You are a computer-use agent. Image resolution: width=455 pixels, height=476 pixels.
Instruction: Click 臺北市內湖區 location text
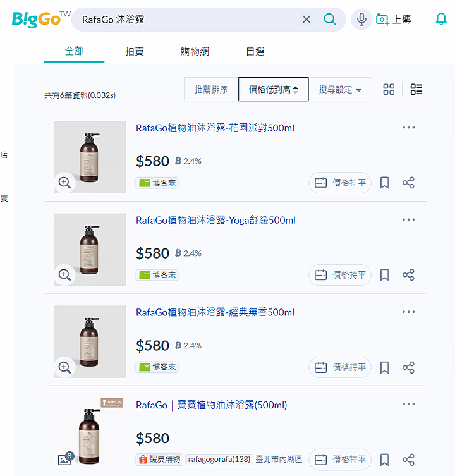click(x=279, y=460)
